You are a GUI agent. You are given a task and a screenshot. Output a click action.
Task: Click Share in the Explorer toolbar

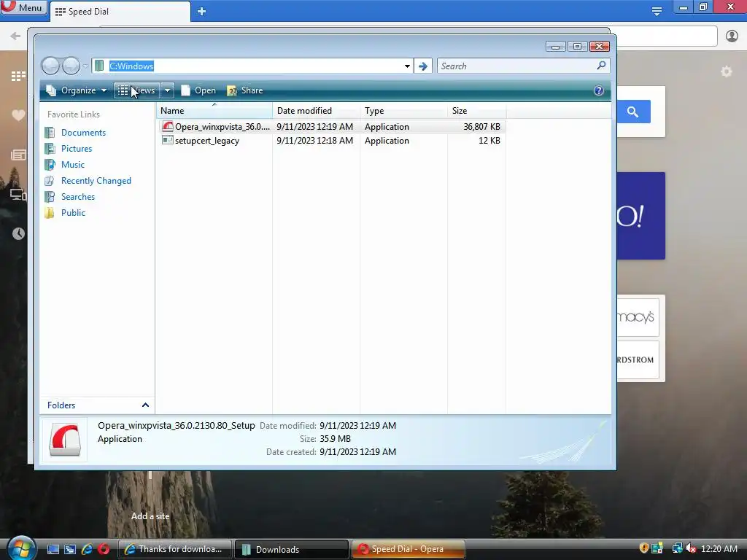point(245,90)
